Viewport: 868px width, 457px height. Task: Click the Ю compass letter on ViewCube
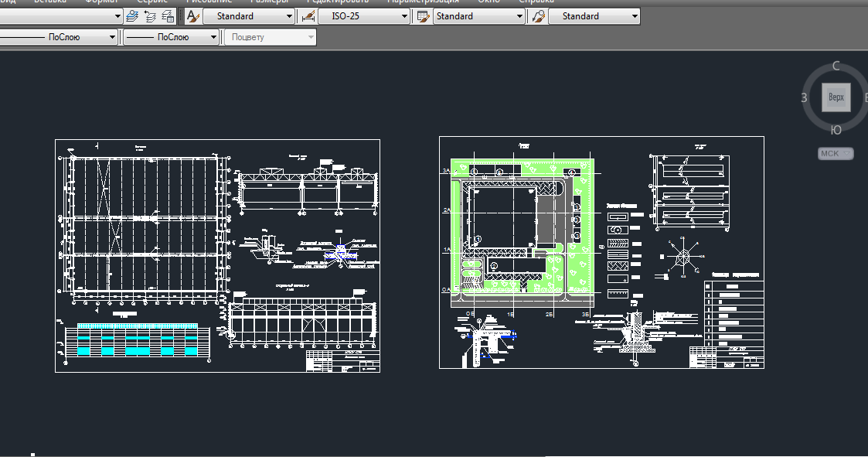(x=836, y=130)
